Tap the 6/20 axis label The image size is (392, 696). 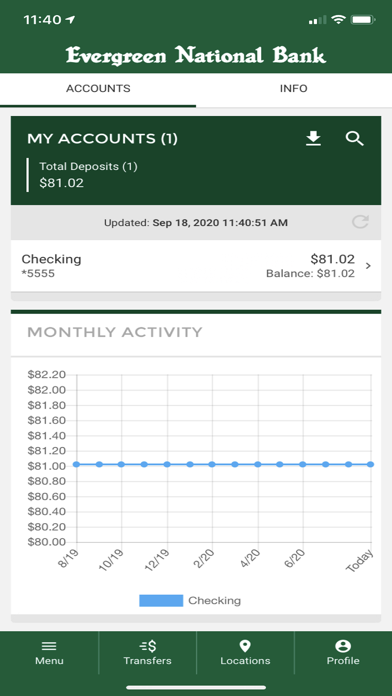click(295, 559)
